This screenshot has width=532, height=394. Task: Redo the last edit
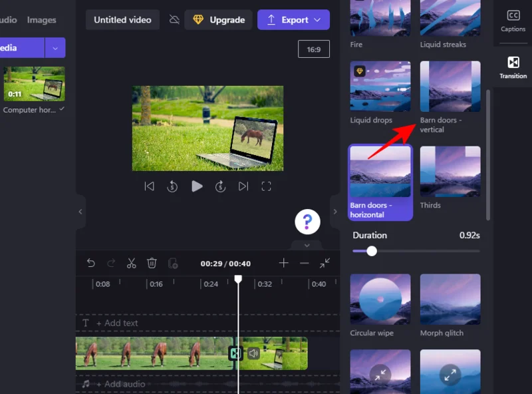click(110, 263)
